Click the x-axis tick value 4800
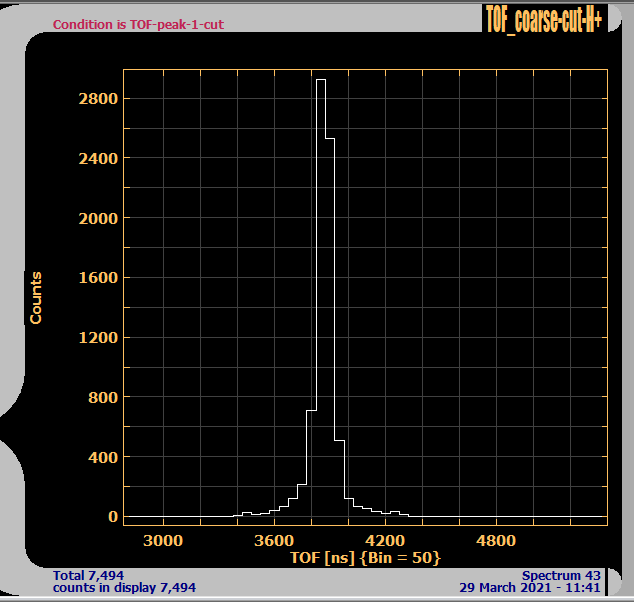This screenshot has width=634, height=607. [x=496, y=541]
